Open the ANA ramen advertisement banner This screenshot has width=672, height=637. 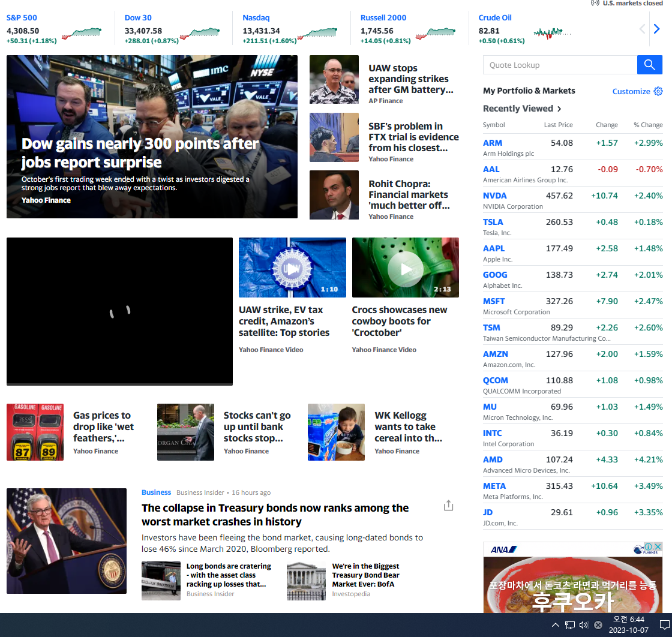pos(573,578)
